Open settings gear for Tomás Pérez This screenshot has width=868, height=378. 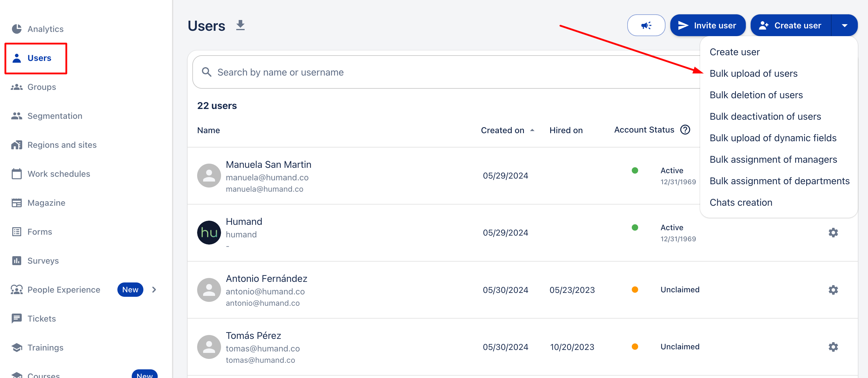[833, 347]
